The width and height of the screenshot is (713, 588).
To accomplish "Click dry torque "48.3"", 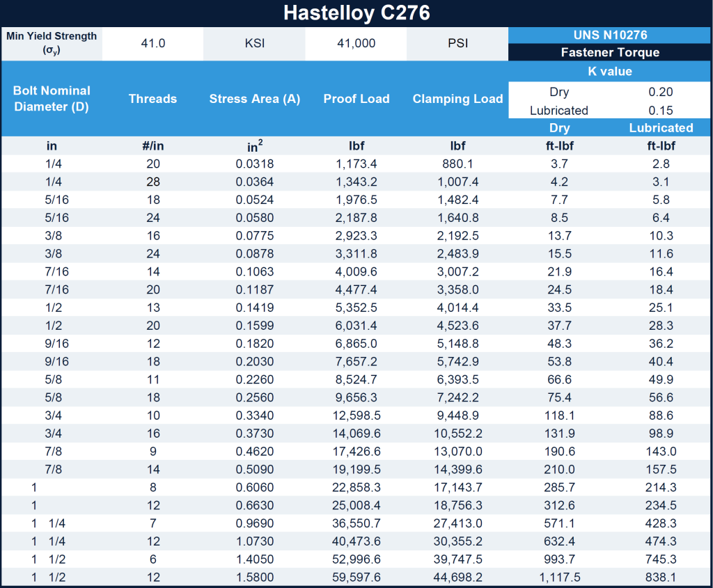I will tap(559, 344).
